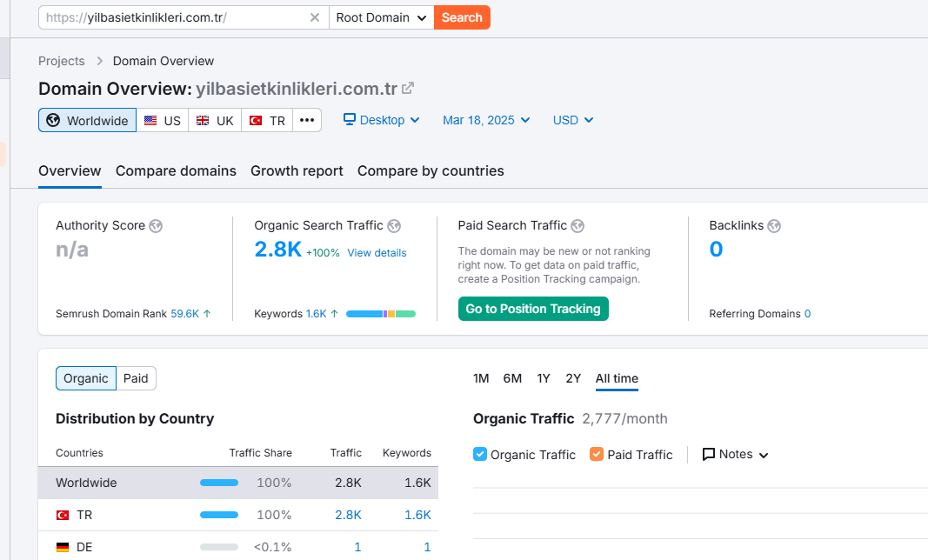
Task: Uncheck the Organic Traffic checkbox
Action: [x=480, y=454]
